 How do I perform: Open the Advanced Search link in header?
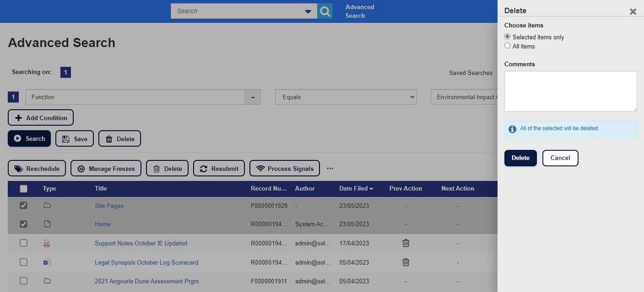click(x=359, y=11)
